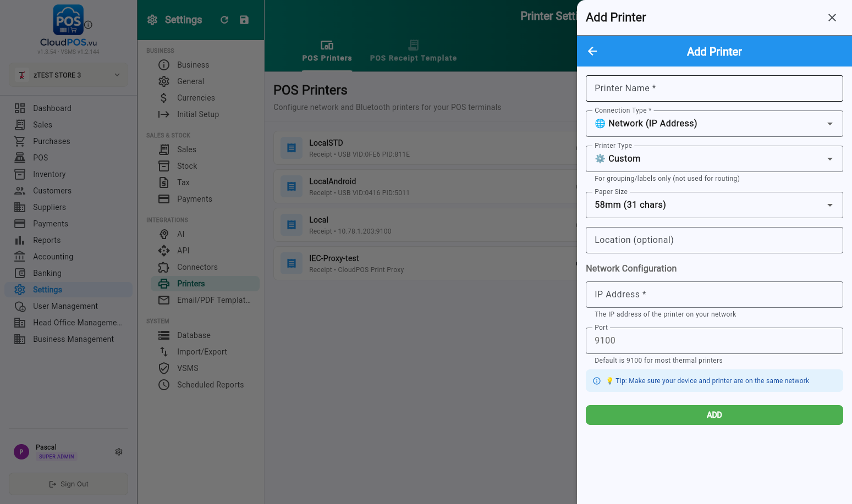Open Customers in the left sidebar
Image resolution: width=852 pixels, height=504 pixels.
point(68,191)
